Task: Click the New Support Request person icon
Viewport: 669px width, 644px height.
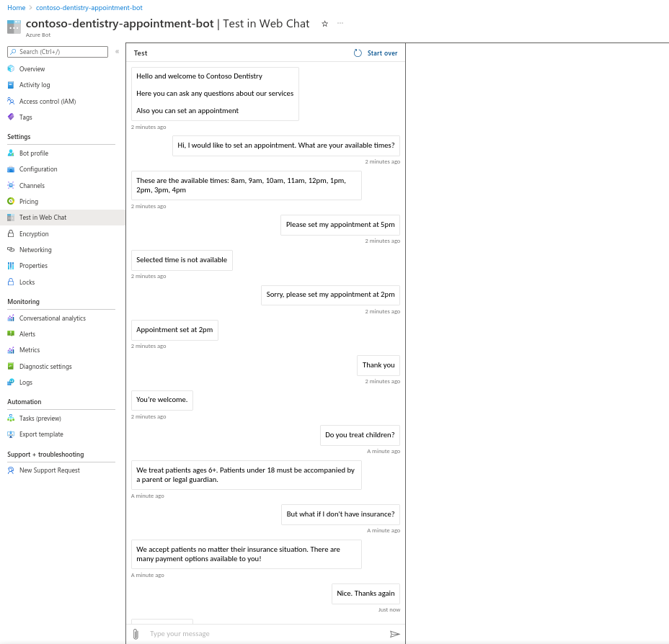Action: [11, 470]
